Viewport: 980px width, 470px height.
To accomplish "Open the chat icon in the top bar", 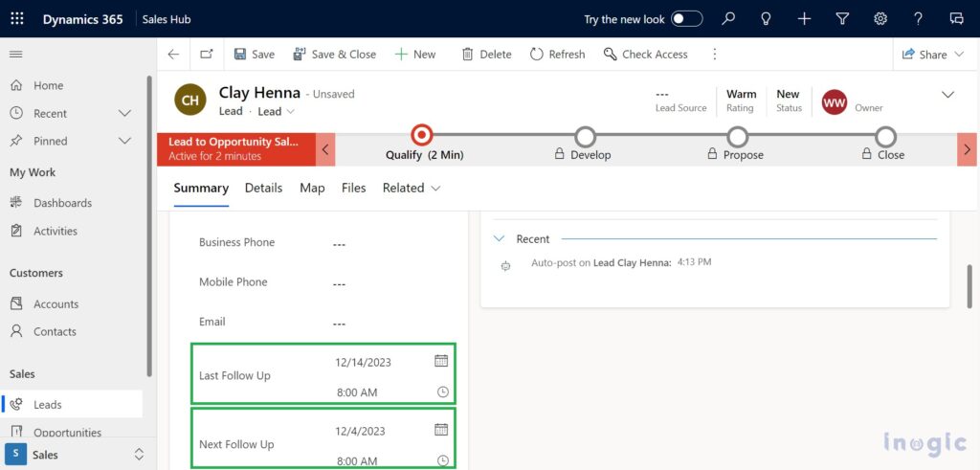I will click(956, 19).
